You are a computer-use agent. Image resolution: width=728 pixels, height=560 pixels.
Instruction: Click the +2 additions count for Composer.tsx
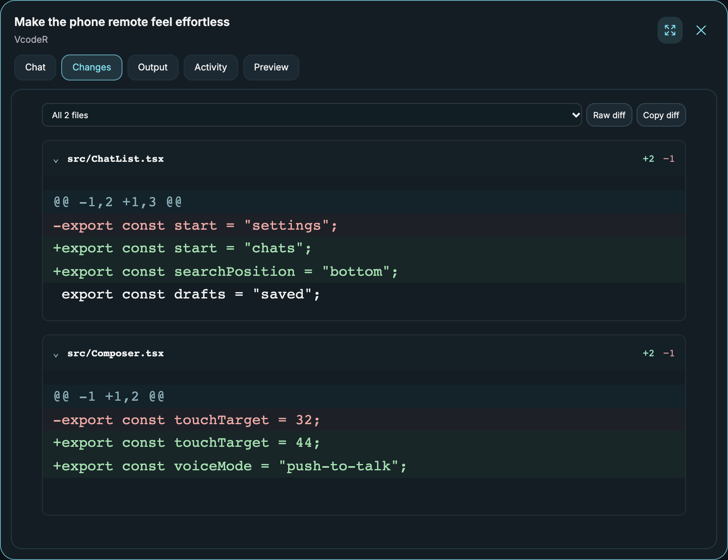648,353
